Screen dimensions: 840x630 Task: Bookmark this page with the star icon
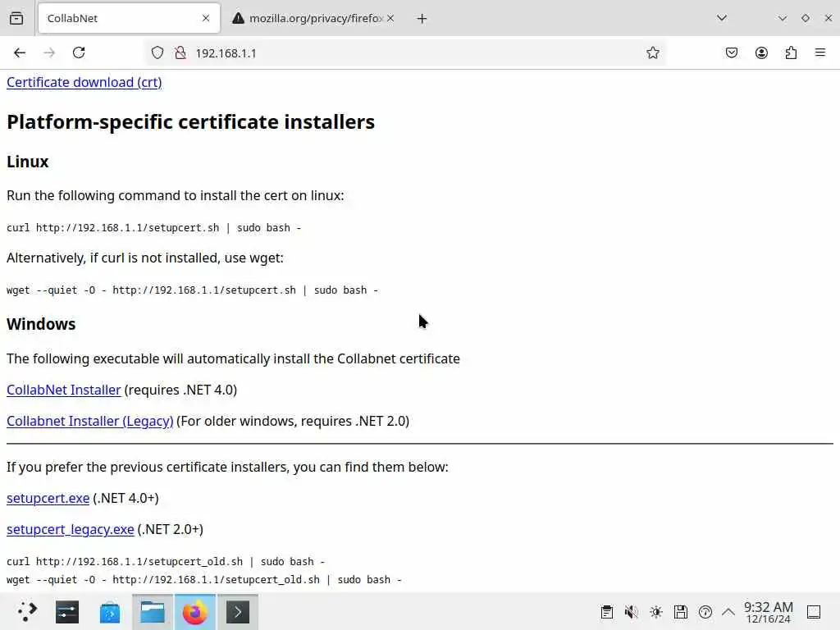pos(652,52)
